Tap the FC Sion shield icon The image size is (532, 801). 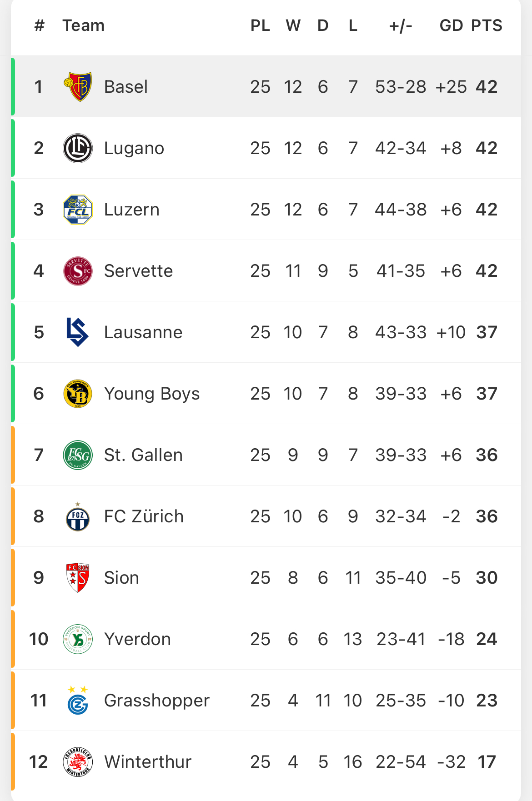tap(78, 578)
